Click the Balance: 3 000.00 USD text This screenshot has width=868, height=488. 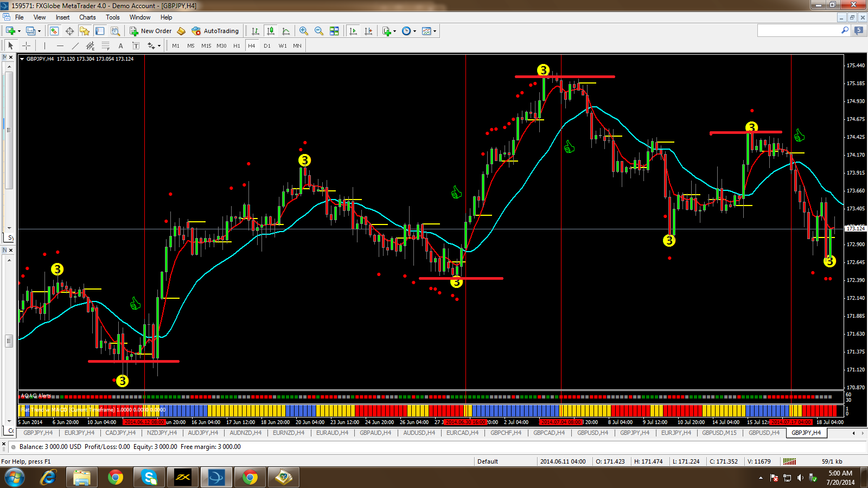50,447
